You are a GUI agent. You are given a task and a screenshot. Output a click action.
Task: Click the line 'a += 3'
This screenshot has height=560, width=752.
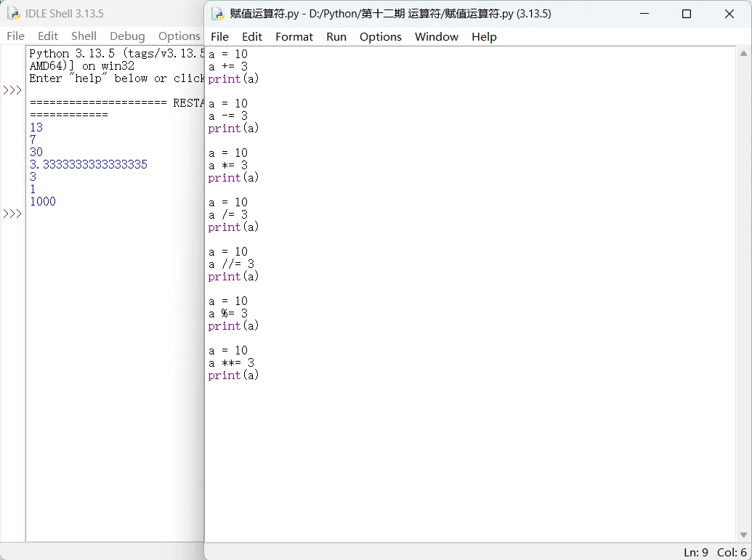point(228,67)
